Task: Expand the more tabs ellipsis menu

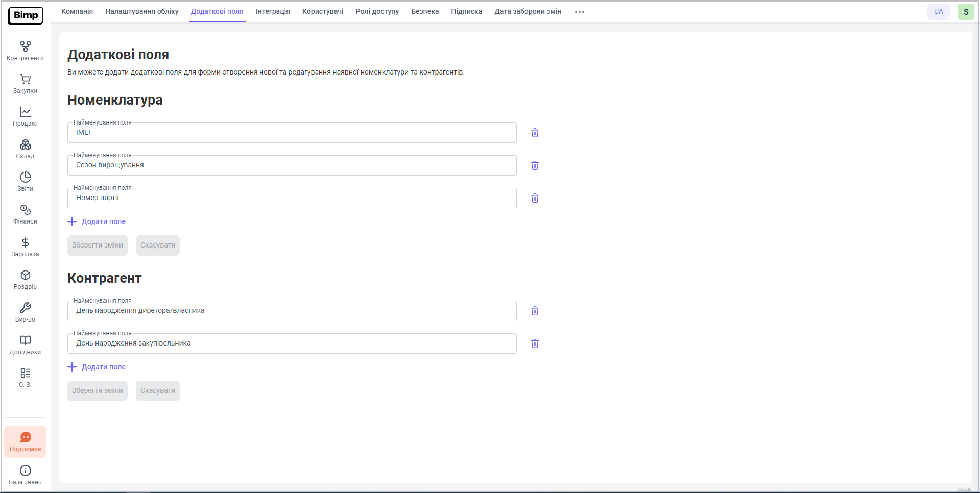Action: coord(579,12)
